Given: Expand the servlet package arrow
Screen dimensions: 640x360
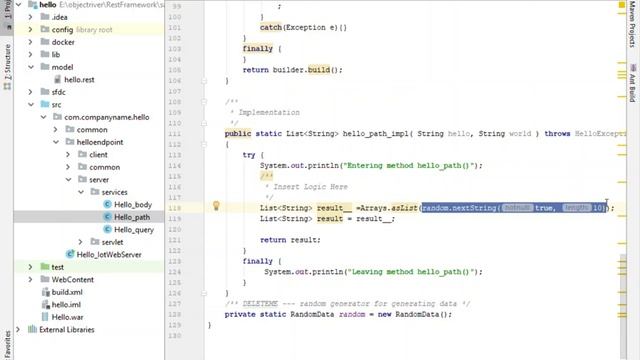Looking at the screenshot, I should coord(81,242).
